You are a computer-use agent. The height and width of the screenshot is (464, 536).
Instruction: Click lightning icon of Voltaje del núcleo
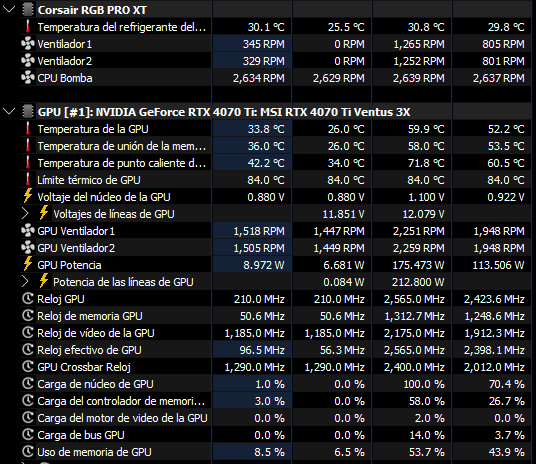tap(28, 196)
